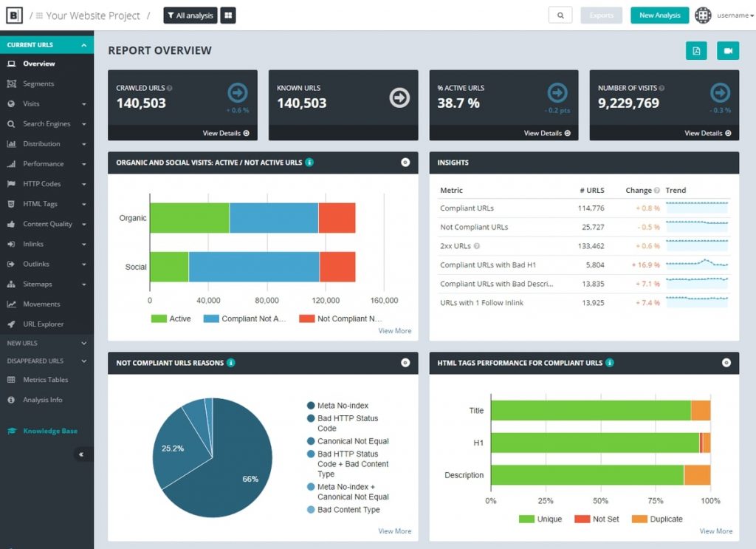756x549 pixels.
Task: Expand the HTTP Codes sidebar submenu
Action: [x=84, y=184]
